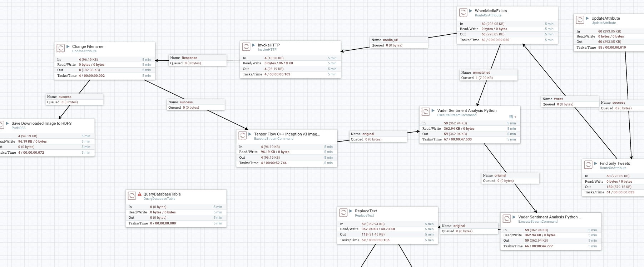Click the "0 bytes / 96.19 KB" Read/Write value

(279, 63)
